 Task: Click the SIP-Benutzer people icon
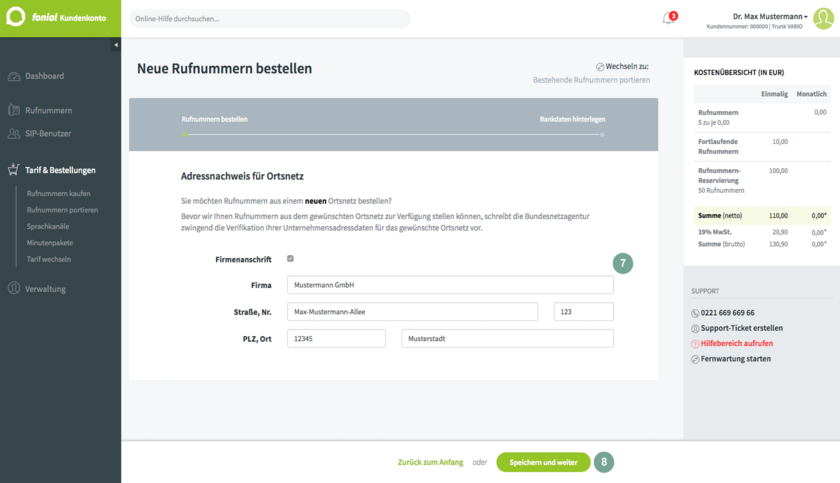point(14,133)
